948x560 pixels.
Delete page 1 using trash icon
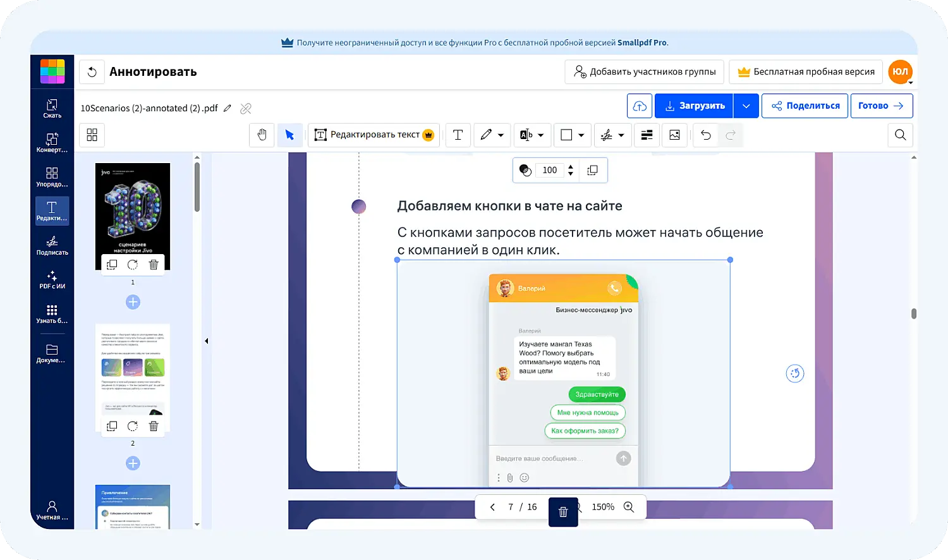(x=154, y=265)
